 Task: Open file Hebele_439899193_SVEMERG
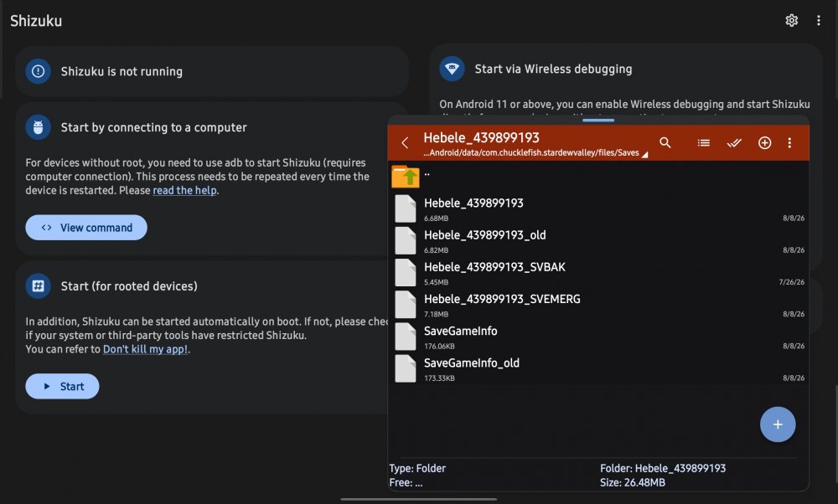[598, 304]
